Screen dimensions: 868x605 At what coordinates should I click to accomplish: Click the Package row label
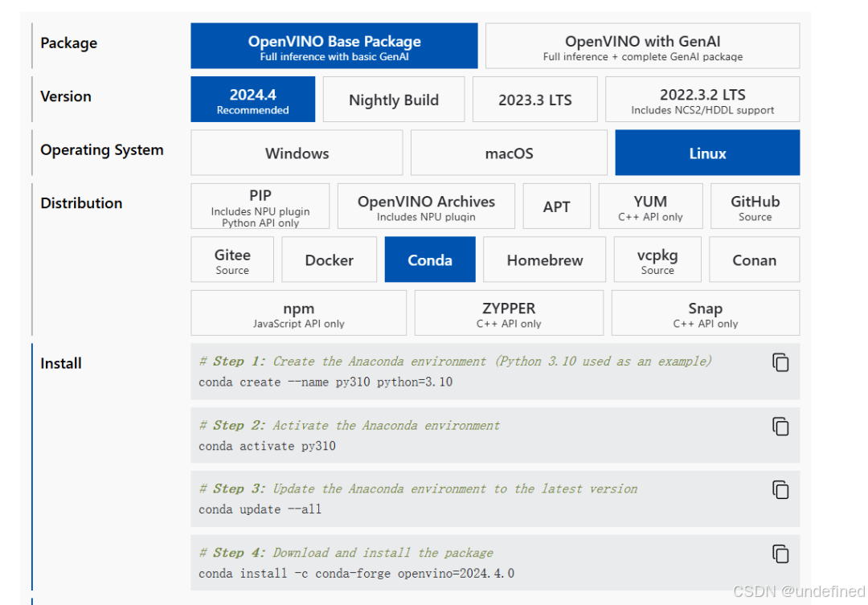tap(68, 43)
